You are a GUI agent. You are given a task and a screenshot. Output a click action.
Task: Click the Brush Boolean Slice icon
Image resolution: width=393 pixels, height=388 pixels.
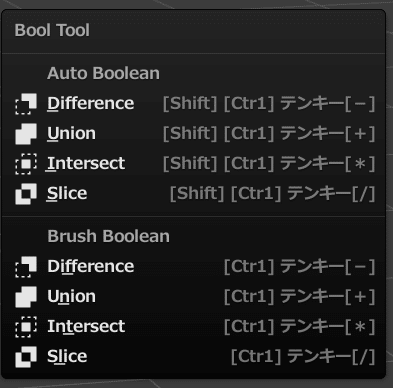(26, 356)
